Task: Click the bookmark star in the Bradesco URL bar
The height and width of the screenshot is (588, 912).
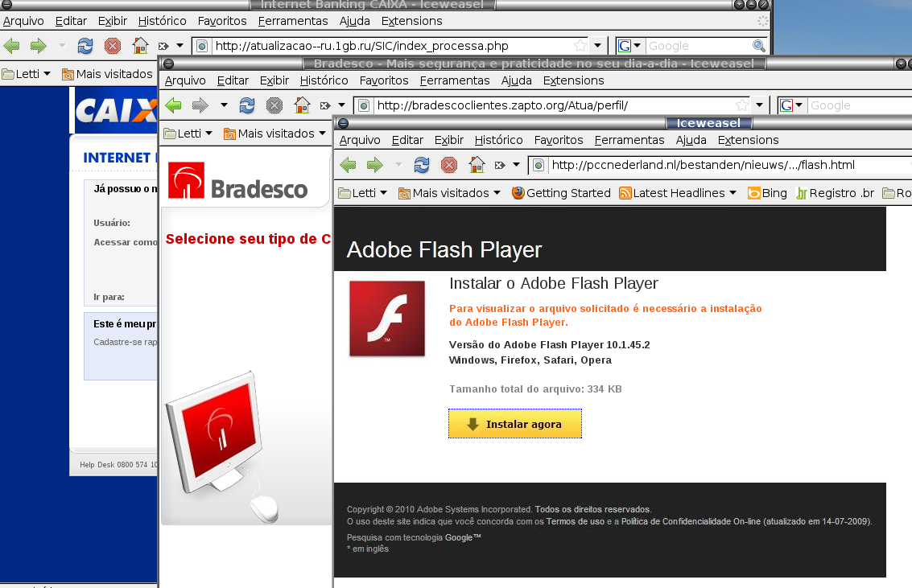Action: point(742,105)
